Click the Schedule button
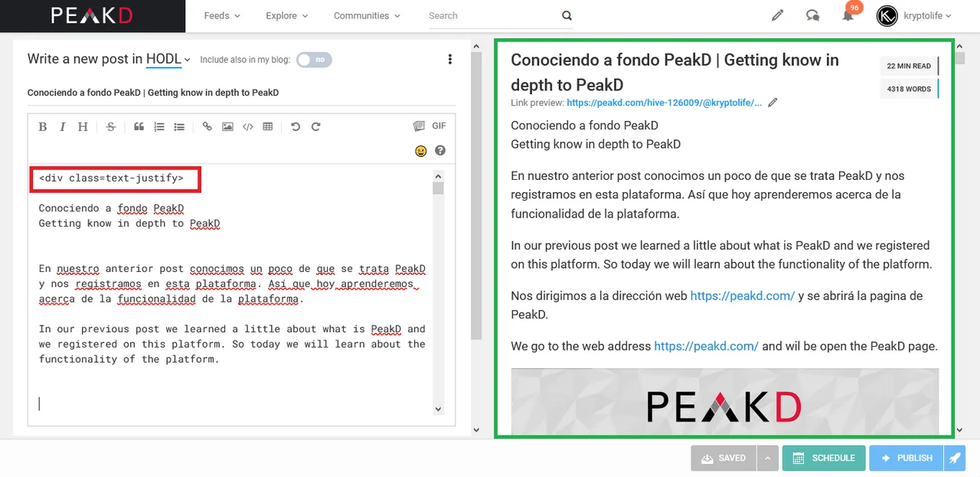 tap(824, 458)
